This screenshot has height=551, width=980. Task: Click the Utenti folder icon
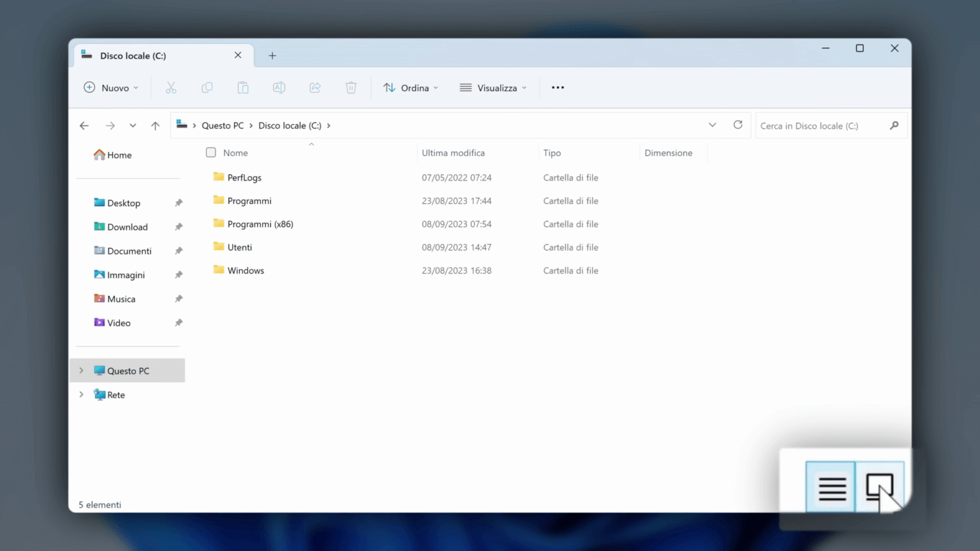point(219,247)
